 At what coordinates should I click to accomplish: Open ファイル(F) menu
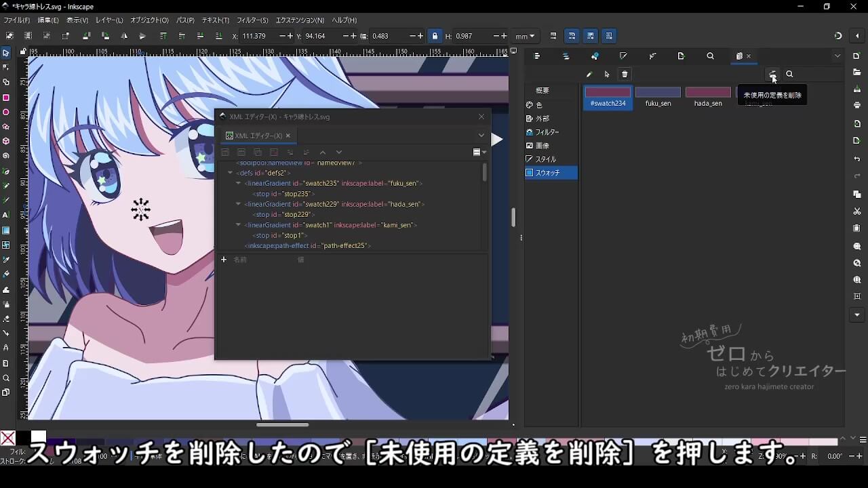coord(17,20)
